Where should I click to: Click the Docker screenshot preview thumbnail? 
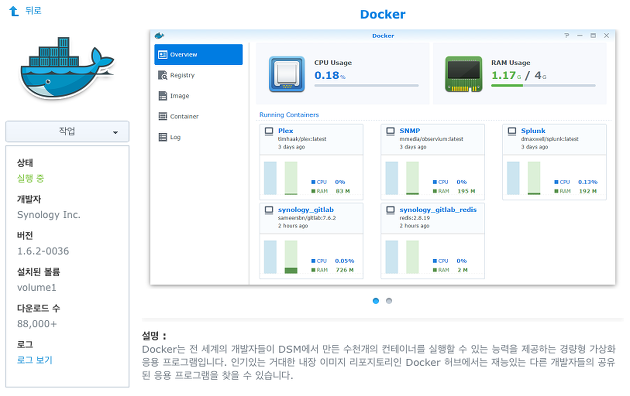point(382,157)
